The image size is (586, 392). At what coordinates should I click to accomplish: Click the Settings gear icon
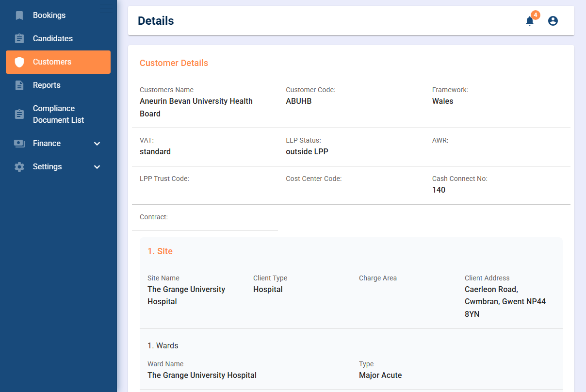pyautogui.click(x=19, y=167)
